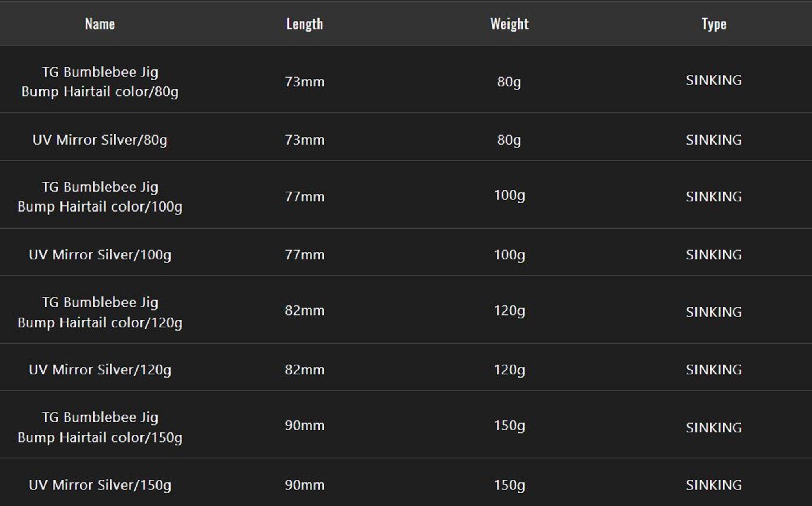Click the 100g weight of UV Mirror Silver/100g

[509, 255]
